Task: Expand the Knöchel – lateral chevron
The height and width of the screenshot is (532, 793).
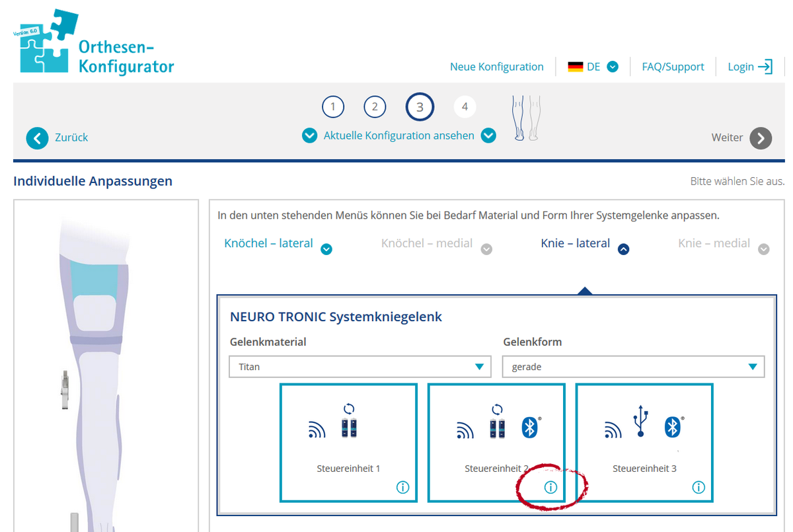Action: [326, 250]
